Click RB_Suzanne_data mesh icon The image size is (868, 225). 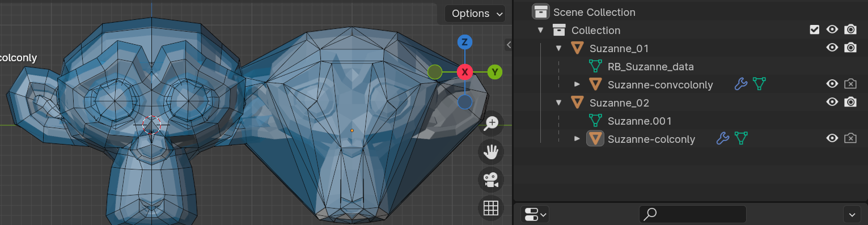tap(595, 66)
